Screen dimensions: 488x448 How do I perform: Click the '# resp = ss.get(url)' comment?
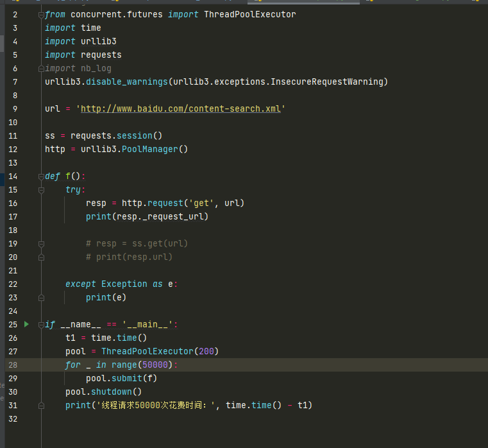pyautogui.click(x=137, y=244)
